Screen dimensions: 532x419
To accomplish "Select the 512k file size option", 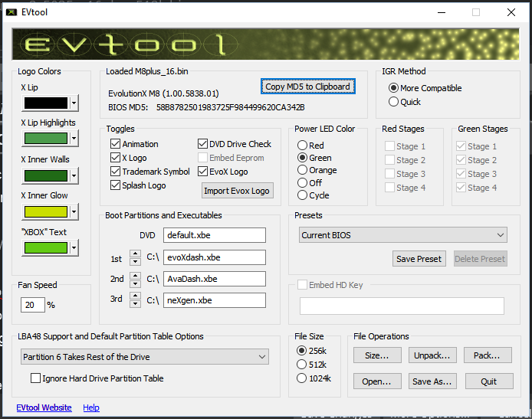I will pos(302,364).
